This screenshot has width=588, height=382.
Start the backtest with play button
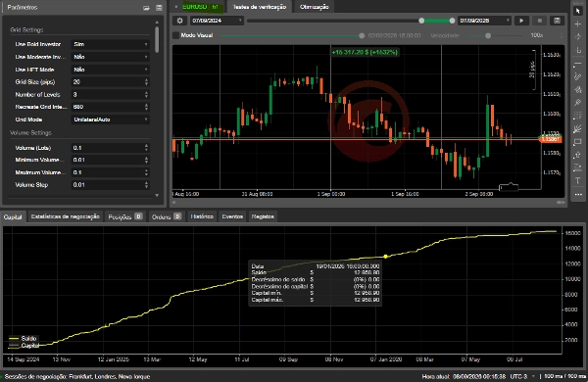pyautogui.click(x=521, y=21)
